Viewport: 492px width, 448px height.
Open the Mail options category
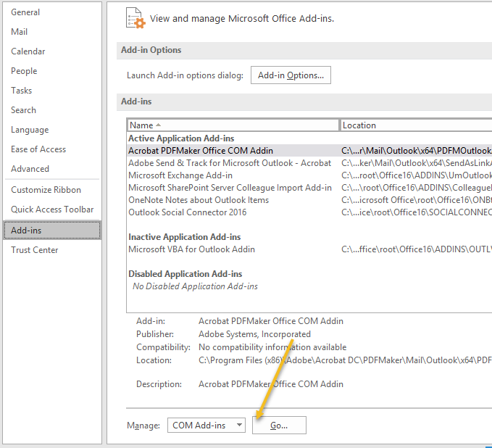coord(19,32)
